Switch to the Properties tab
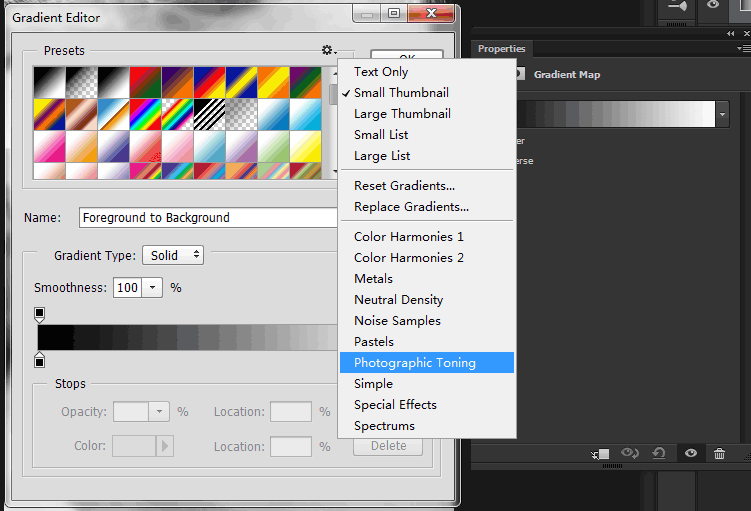751x511 pixels. point(501,49)
